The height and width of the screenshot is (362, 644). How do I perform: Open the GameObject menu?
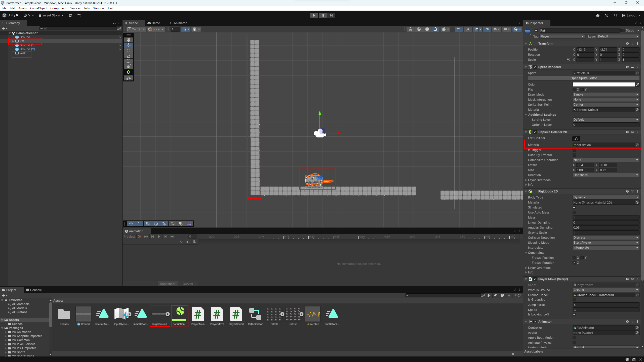coord(38,8)
